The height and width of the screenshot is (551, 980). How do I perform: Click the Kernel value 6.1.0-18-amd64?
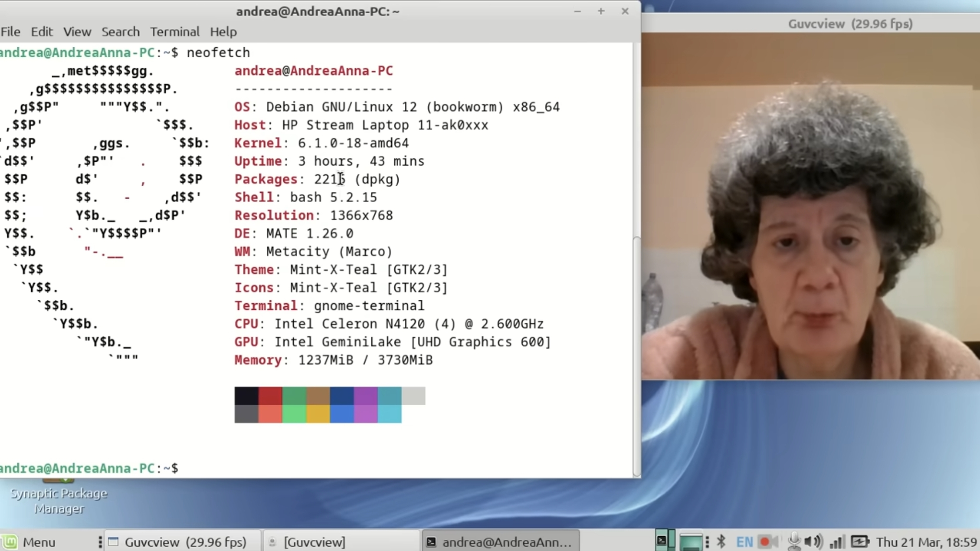tap(353, 143)
